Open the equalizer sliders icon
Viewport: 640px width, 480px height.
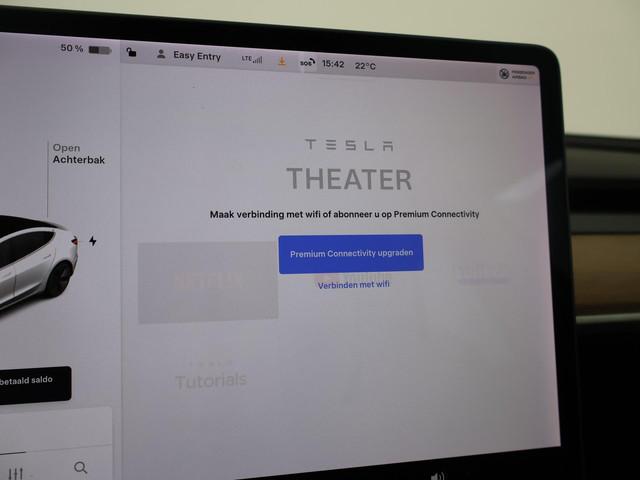tap(16, 473)
